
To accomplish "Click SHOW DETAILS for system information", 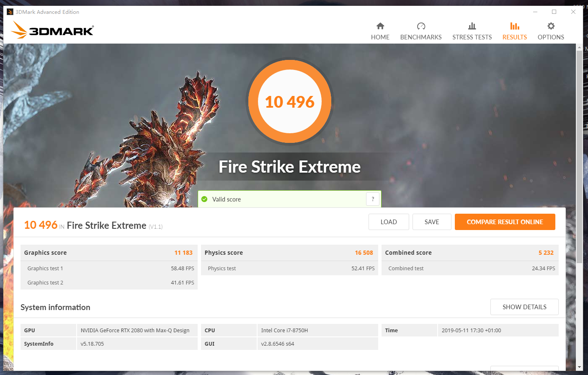I will (524, 307).
